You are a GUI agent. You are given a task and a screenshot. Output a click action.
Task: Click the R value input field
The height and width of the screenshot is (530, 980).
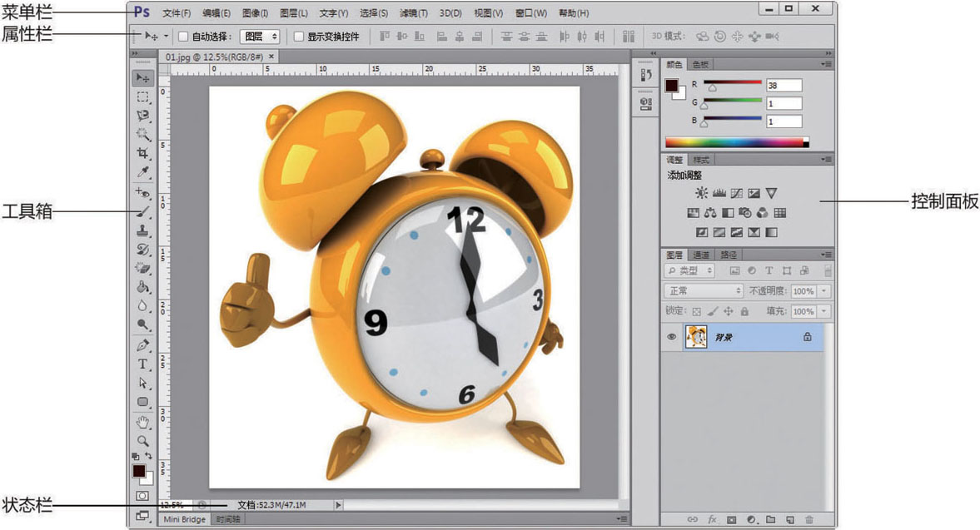coord(784,85)
